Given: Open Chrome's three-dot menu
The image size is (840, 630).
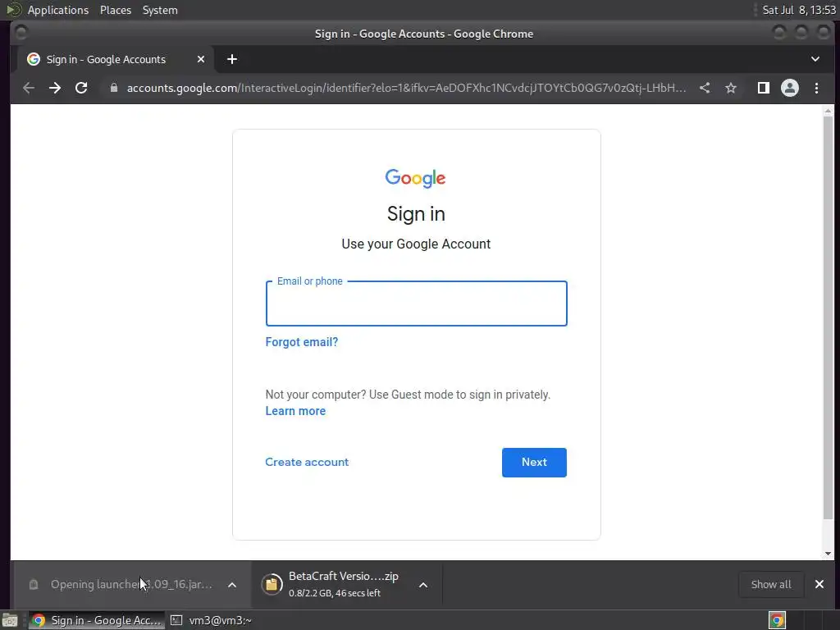Looking at the screenshot, I should point(816,88).
